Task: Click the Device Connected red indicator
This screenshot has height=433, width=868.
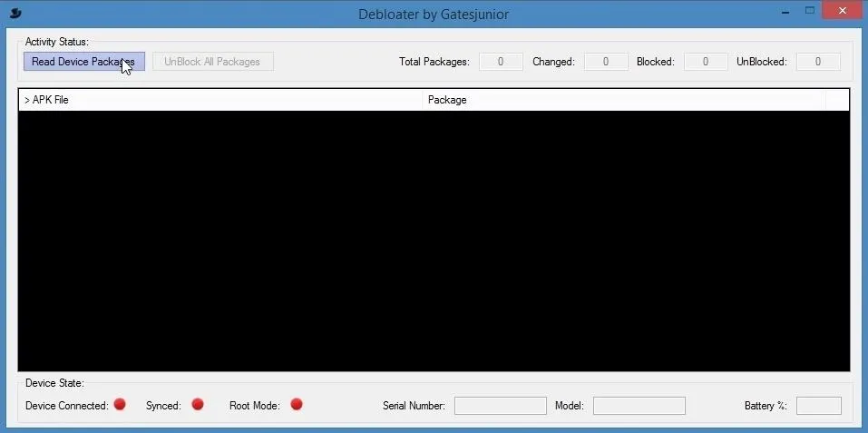Action: tap(120, 404)
